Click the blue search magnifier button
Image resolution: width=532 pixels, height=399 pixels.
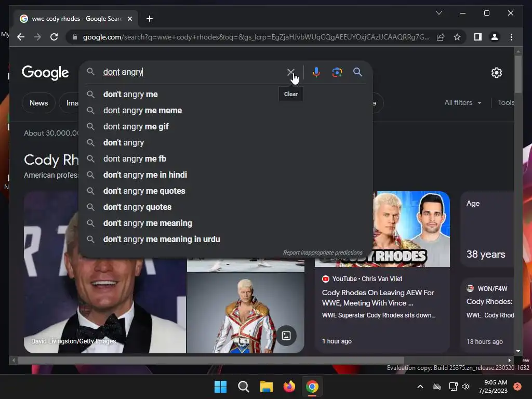[x=357, y=72]
